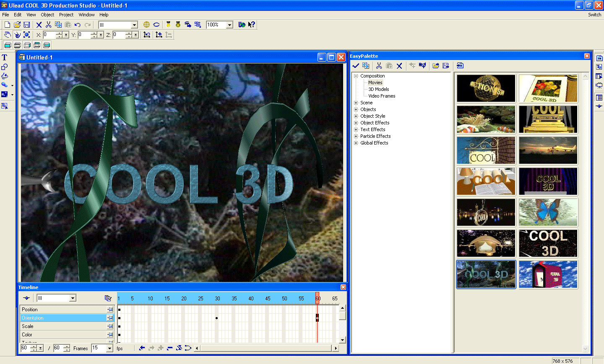Viewport: 604px width, 364px height.
Task: Click the Undo arrow in the standard toolbar
Action: [x=78, y=25]
